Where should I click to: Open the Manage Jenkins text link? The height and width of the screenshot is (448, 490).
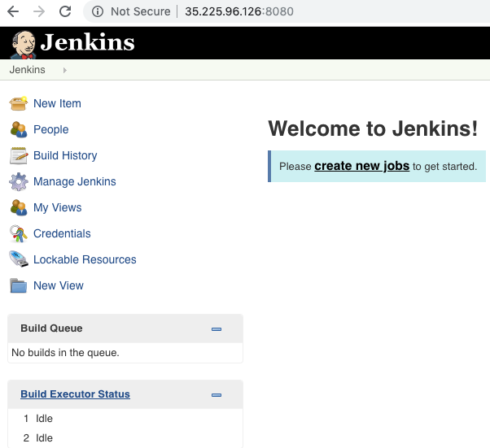74,181
